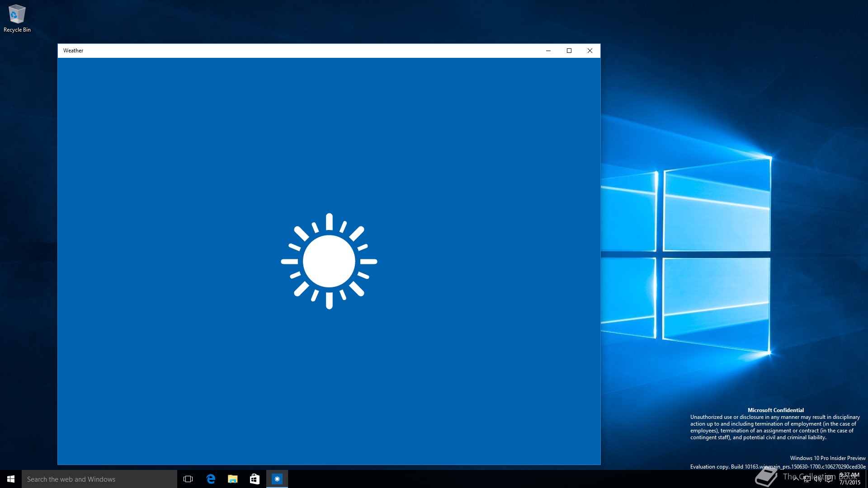Show hidden system tray icons

click(x=796, y=479)
